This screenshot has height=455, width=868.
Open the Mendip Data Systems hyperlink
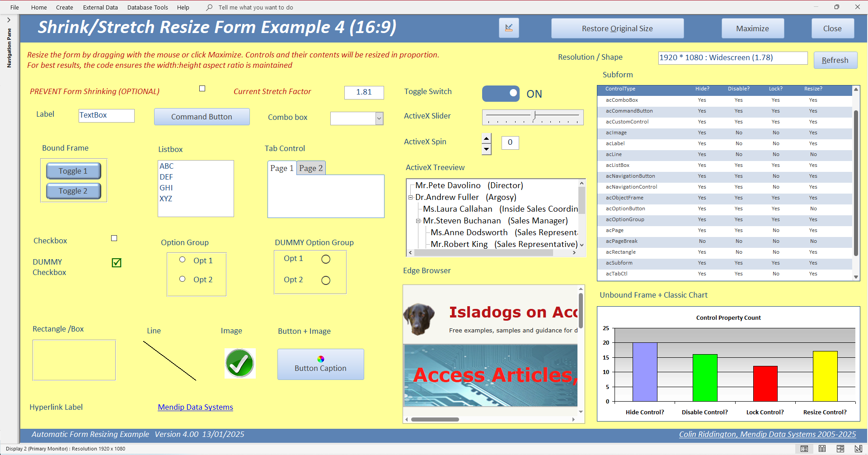(x=196, y=407)
